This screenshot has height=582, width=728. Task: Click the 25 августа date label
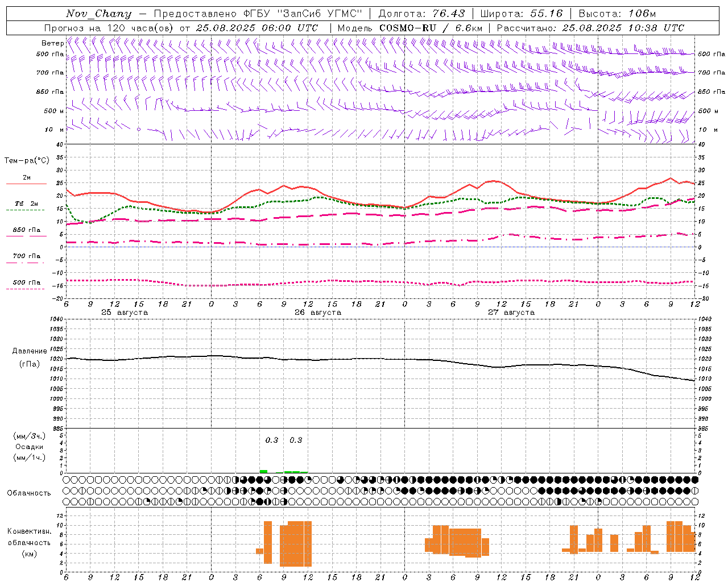125,313
